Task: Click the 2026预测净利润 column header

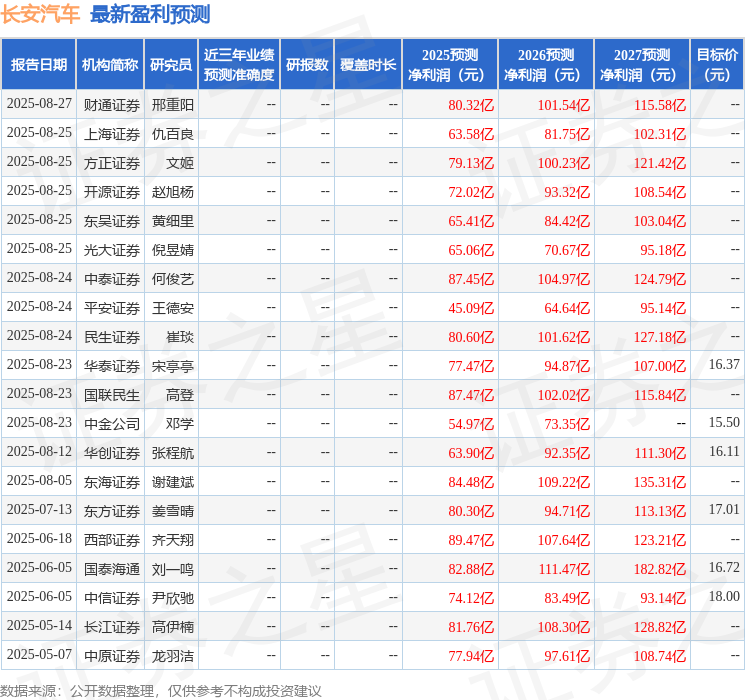Action: point(545,64)
